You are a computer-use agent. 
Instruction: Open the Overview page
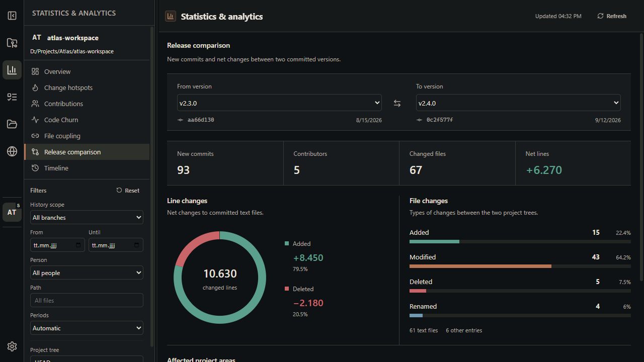[x=87, y=71]
